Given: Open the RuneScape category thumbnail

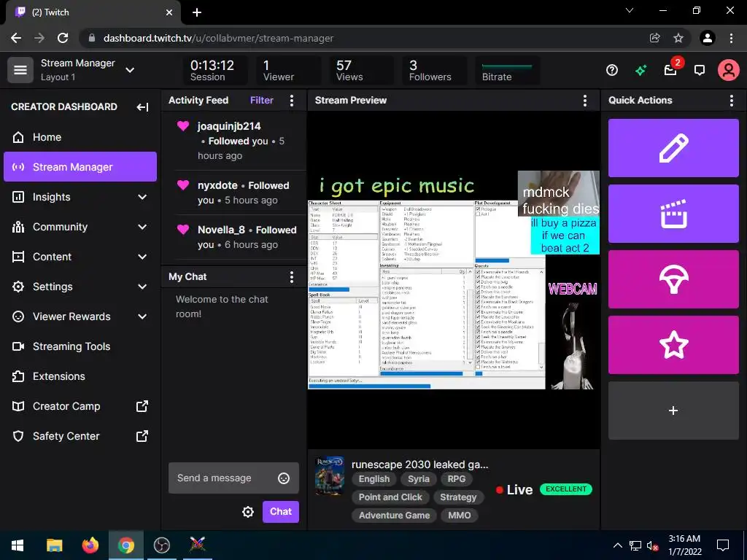Looking at the screenshot, I should (x=330, y=476).
